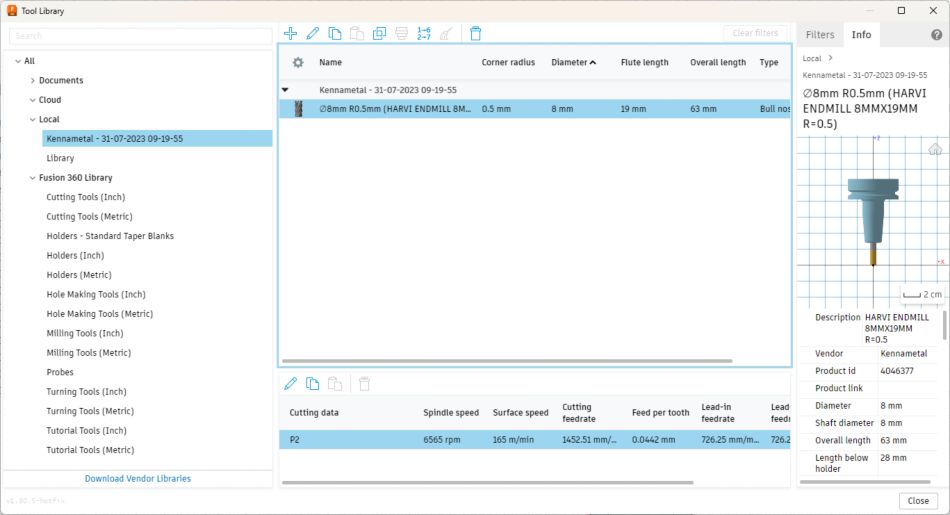Viewport: 950px width, 515px height.
Task: Edit the cutting data preset with the pencil icon
Action: 290,383
